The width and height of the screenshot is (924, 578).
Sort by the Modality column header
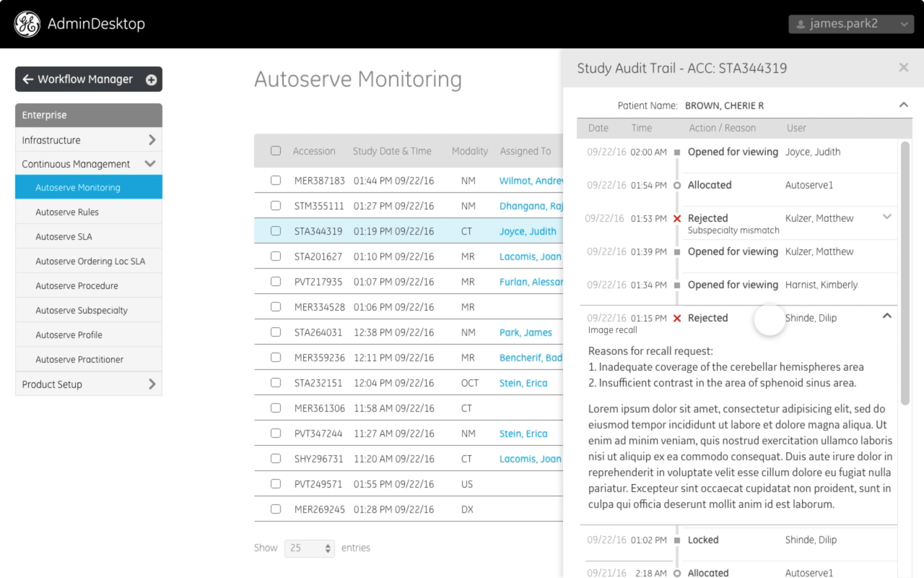470,151
